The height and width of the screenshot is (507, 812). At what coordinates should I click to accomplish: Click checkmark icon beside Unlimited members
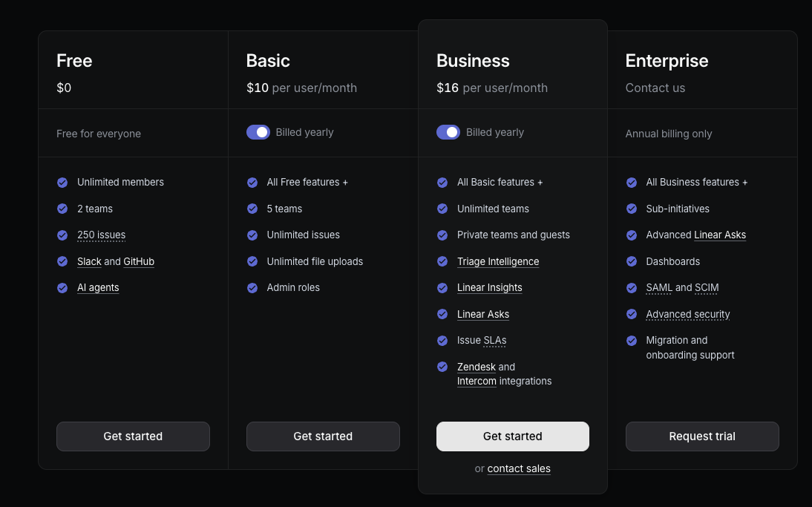62,182
